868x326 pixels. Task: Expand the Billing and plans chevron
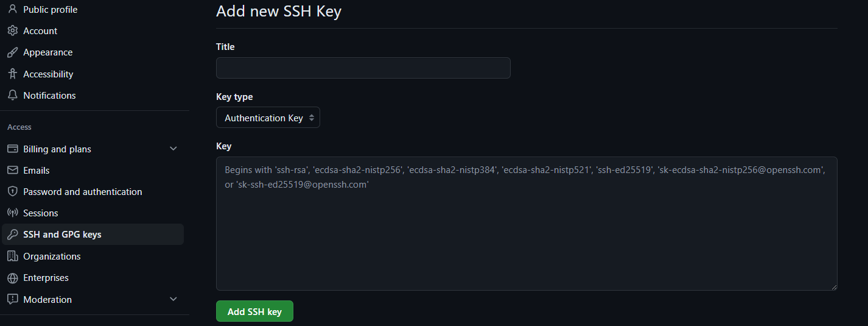[x=173, y=149]
